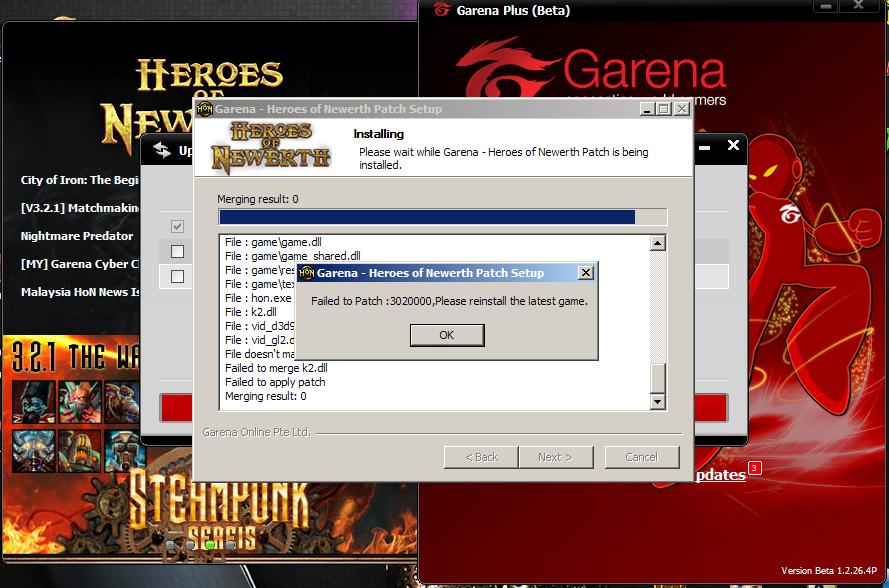Click the 'Merging result: 0' status label above progress

coord(257,199)
